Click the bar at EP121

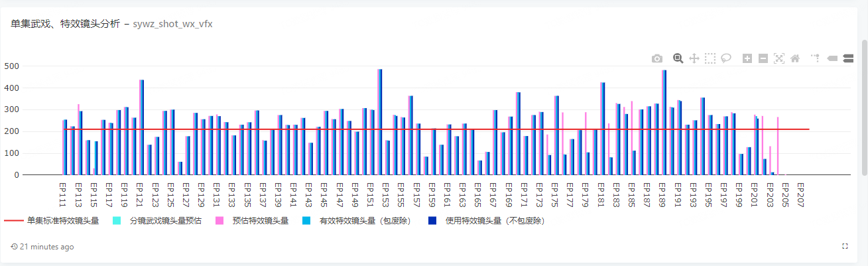click(x=141, y=127)
